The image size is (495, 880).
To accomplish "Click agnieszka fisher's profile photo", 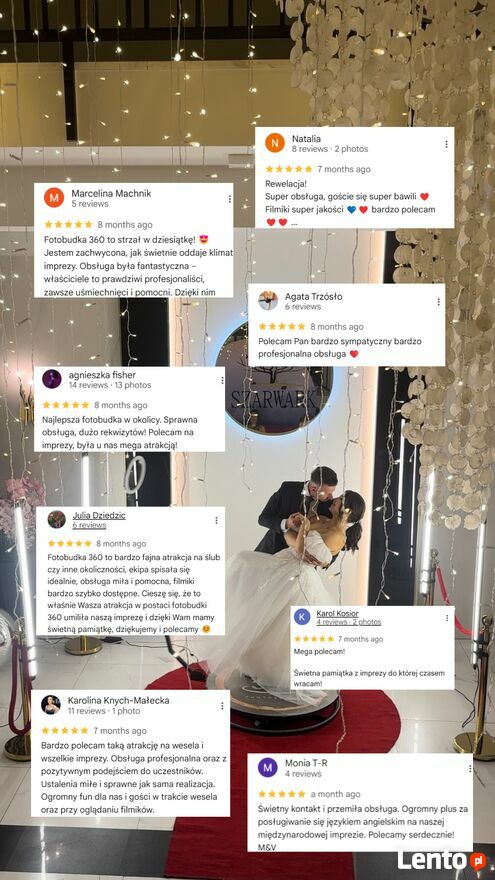I will 52,379.
